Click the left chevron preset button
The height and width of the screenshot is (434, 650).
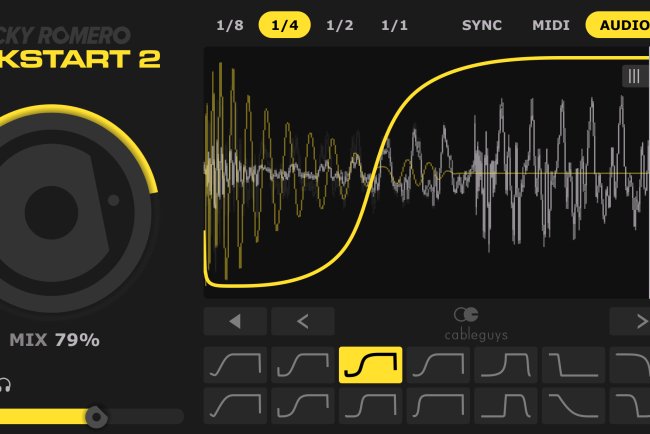point(302,321)
